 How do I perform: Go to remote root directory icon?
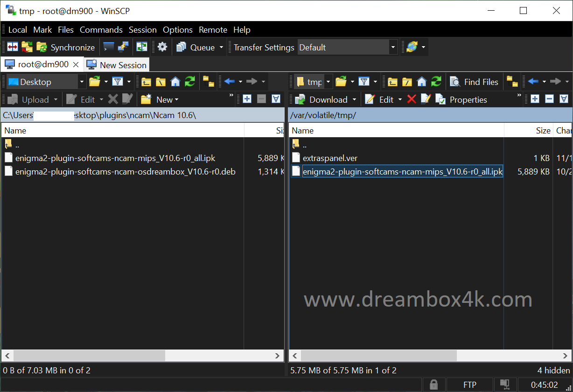point(407,82)
